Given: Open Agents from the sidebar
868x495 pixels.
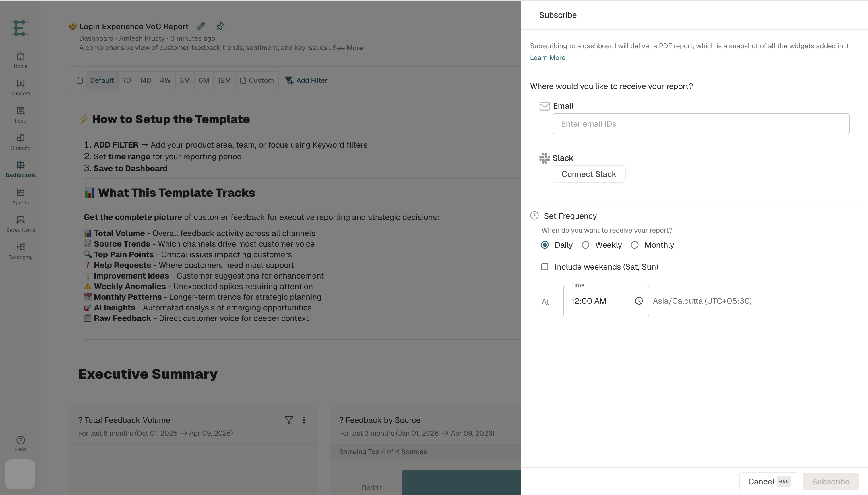Looking at the screenshot, I should pos(20,196).
